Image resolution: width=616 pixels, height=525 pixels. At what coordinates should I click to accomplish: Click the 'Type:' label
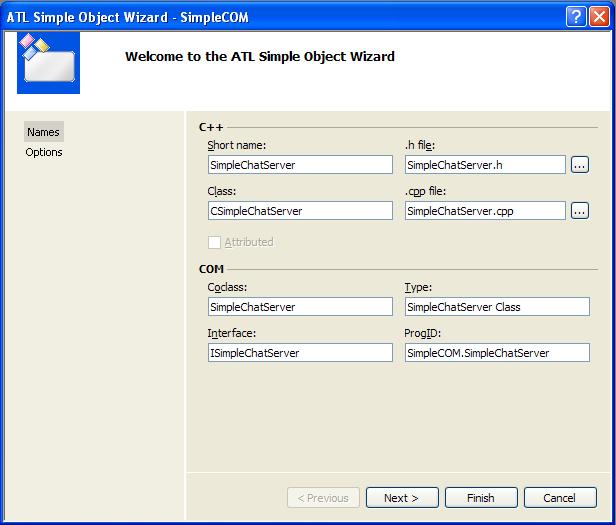[x=418, y=287]
